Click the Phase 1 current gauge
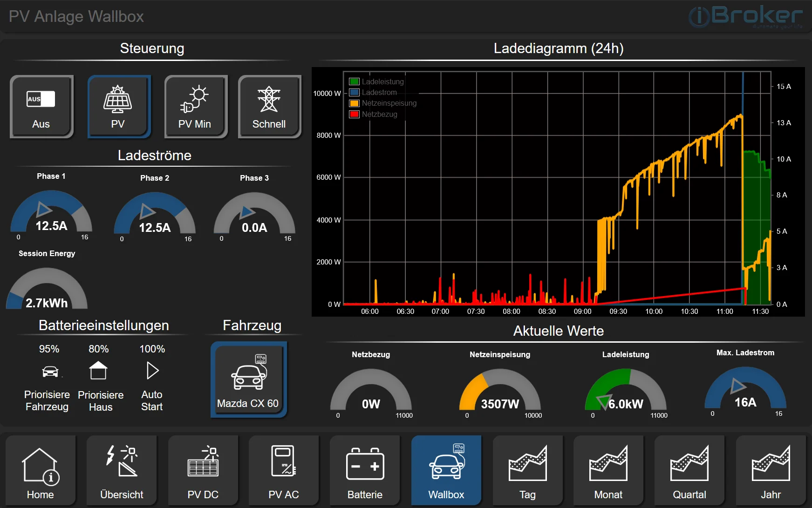The image size is (812, 508). tap(51, 212)
